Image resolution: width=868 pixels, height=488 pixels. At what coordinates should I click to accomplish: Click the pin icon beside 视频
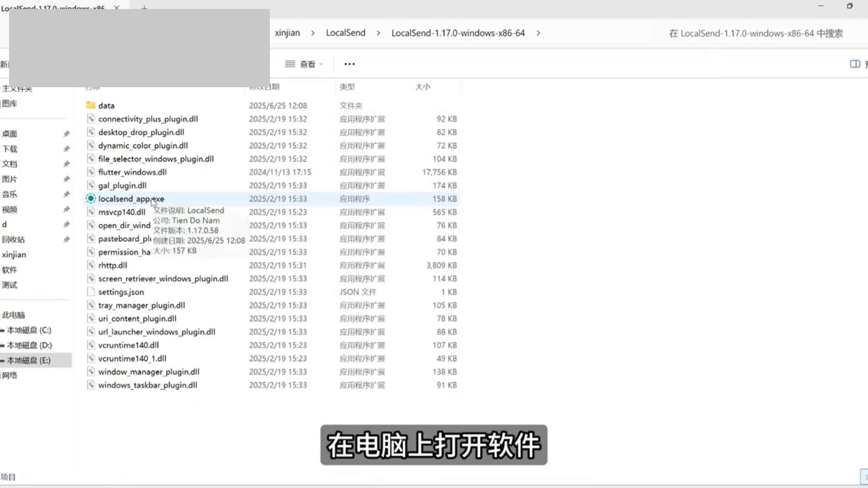(x=66, y=210)
